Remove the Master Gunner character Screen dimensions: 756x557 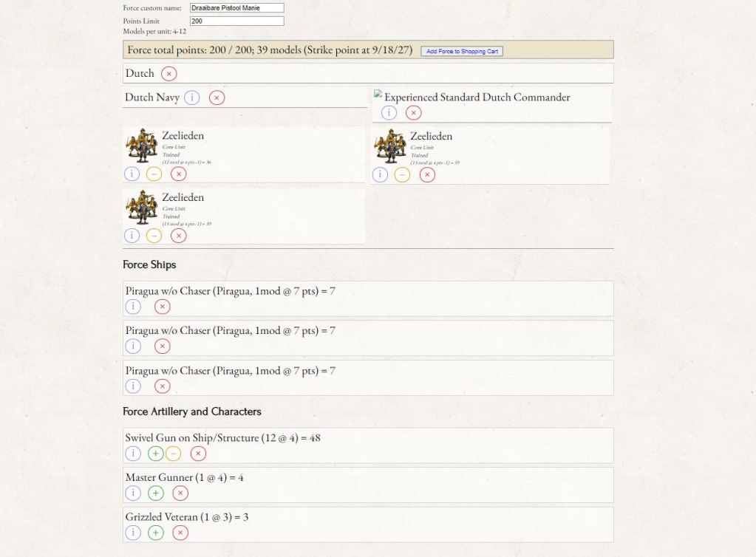pyautogui.click(x=180, y=493)
